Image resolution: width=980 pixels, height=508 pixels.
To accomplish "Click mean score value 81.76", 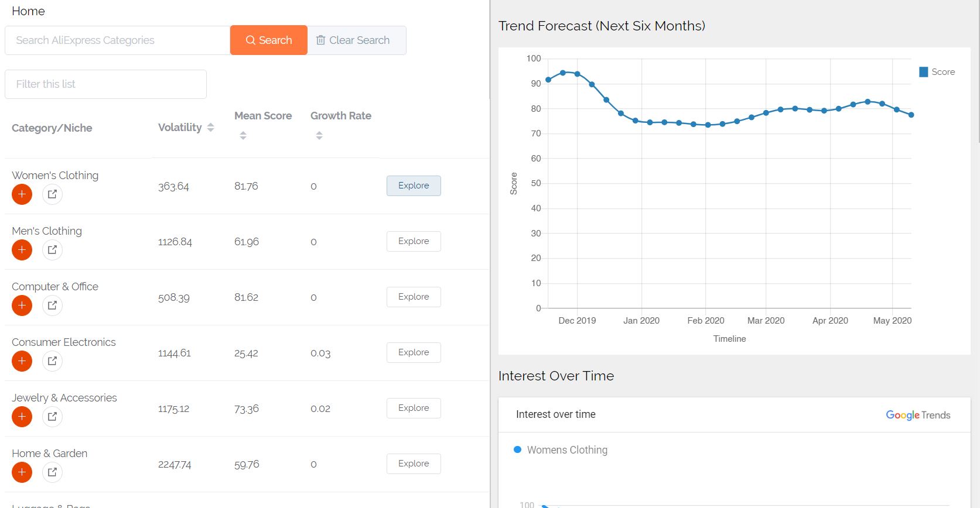I will 246,186.
